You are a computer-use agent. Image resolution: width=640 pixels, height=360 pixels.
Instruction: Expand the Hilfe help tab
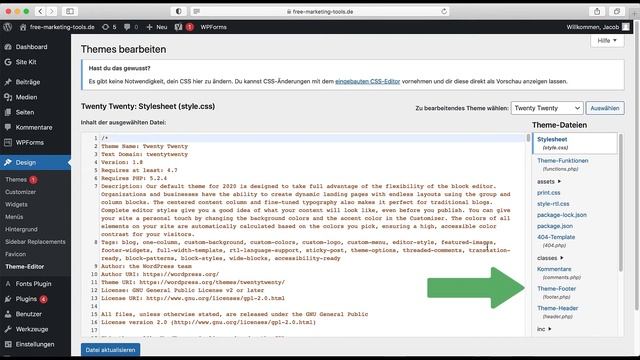pos(607,40)
